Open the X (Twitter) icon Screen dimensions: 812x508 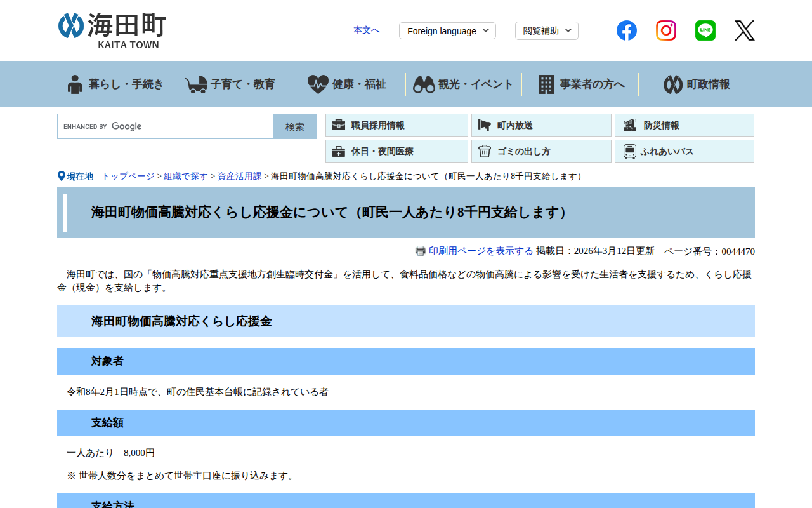(x=744, y=30)
